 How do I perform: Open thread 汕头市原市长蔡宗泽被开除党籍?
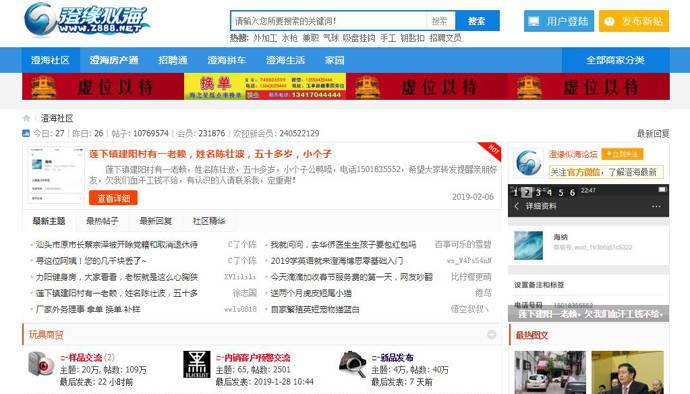(x=117, y=245)
